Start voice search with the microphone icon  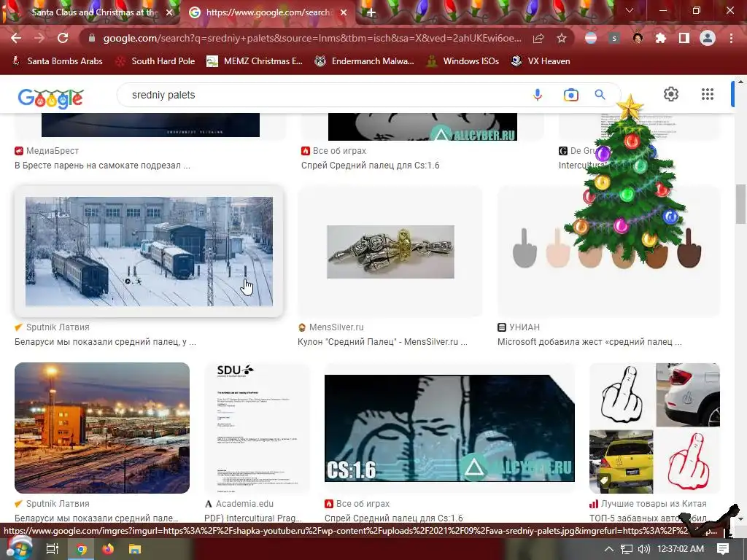(538, 95)
